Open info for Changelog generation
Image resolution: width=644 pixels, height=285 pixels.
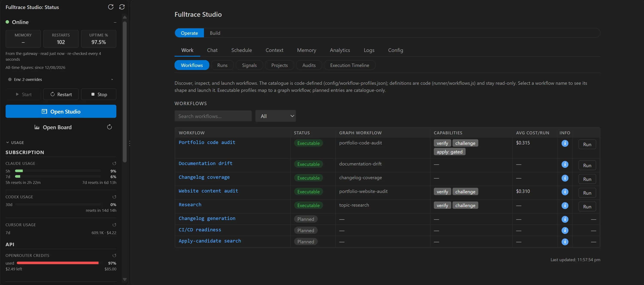pyautogui.click(x=565, y=219)
